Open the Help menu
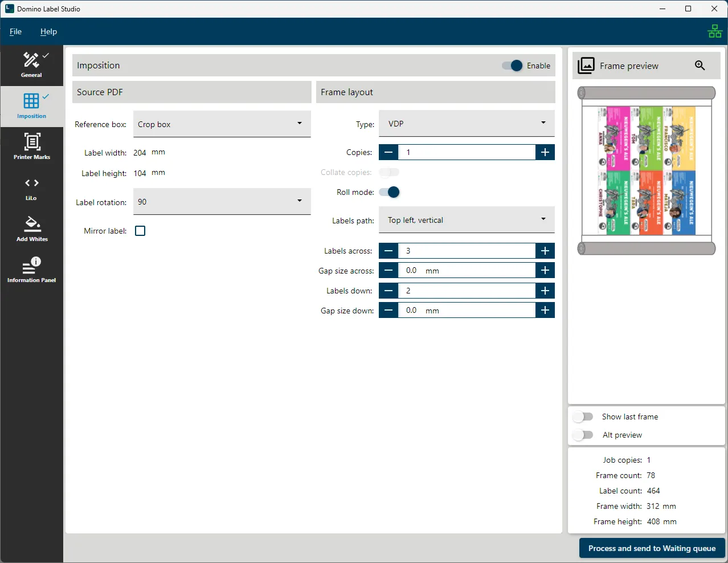The height and width of the screenshot is (563, 728). coord(48,31)
